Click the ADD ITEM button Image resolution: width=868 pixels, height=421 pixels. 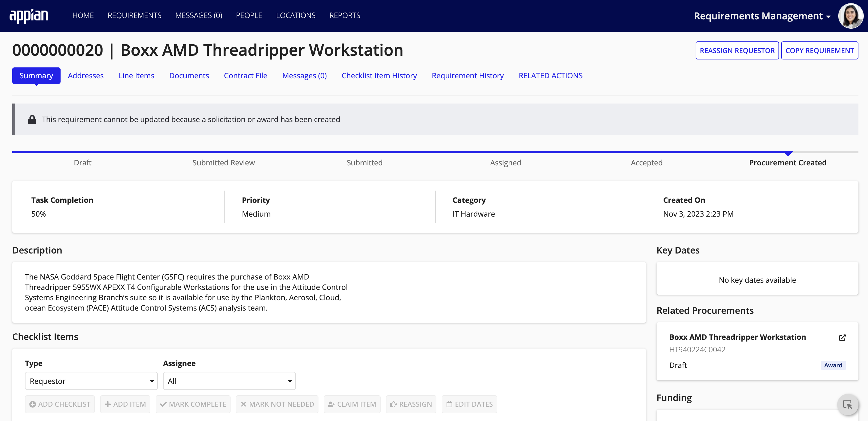tap(125, 404)
